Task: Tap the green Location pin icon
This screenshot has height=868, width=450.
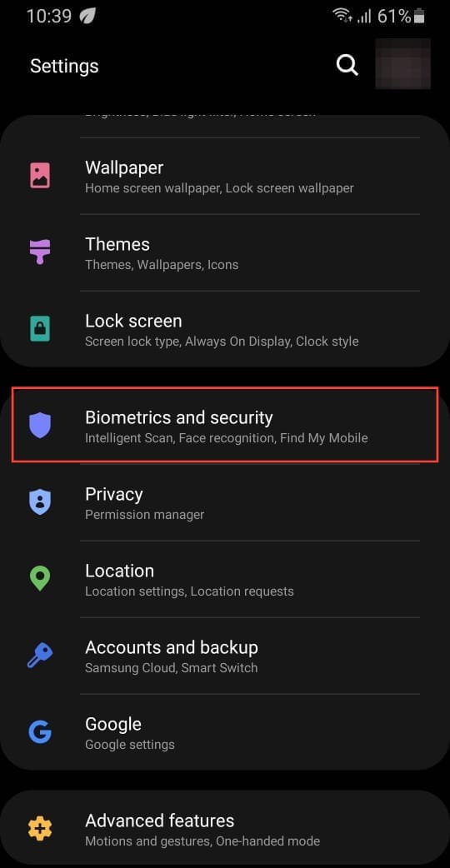Action: (x=40, y=578)
